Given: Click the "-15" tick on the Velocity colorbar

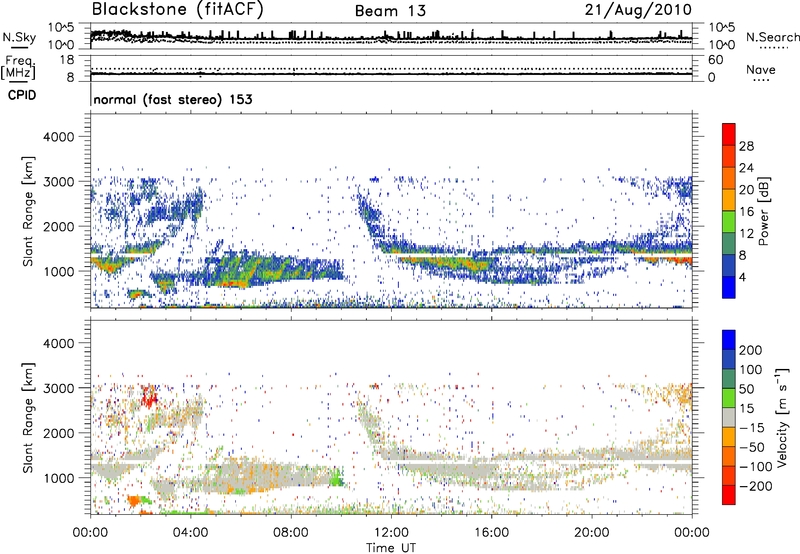Looking at the screenshot, I should 752,427.
